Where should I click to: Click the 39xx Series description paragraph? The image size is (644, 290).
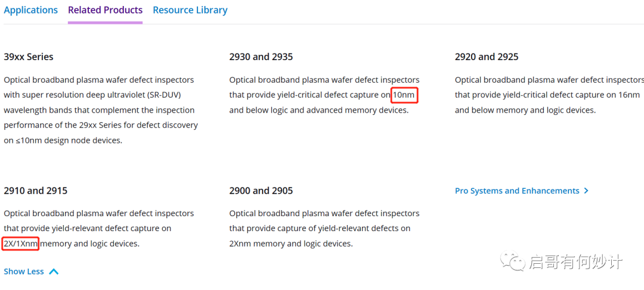click(x=101, y=110)
